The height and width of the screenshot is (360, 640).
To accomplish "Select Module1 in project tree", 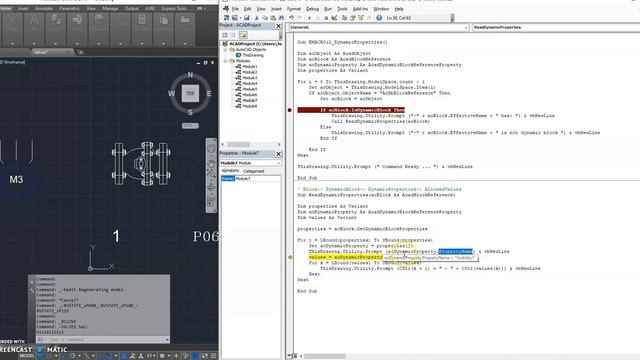I will tap(250, 66).
